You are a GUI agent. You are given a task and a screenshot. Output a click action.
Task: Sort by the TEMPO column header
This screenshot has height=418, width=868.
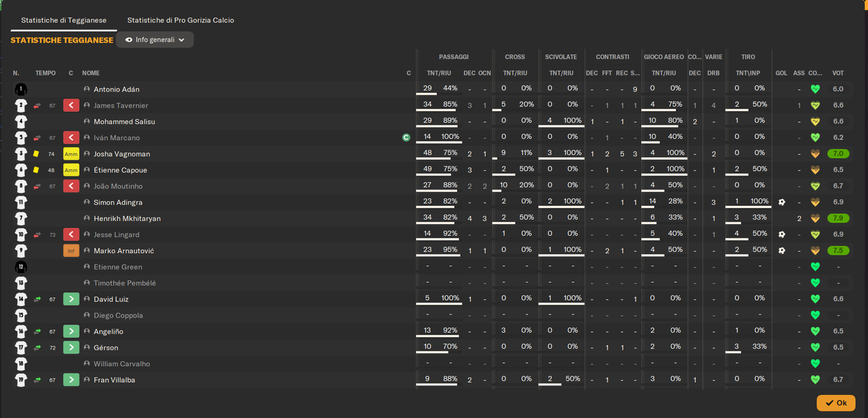46,73
